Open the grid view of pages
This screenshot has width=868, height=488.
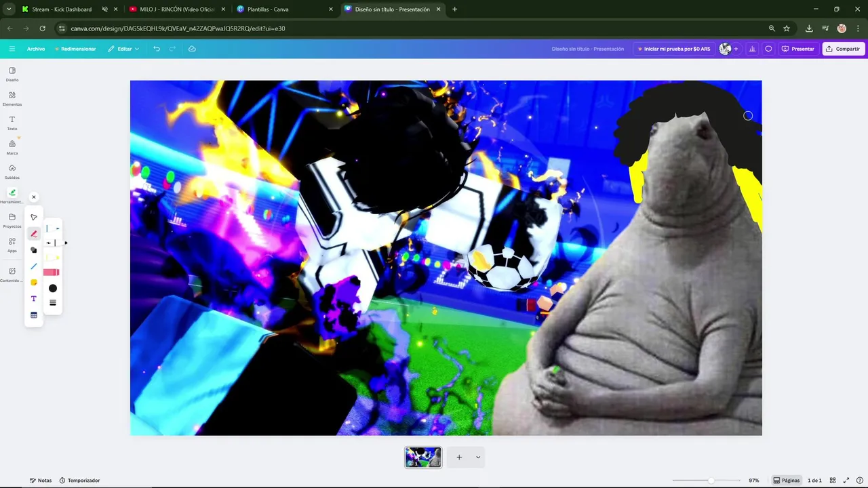pos(833,481)
